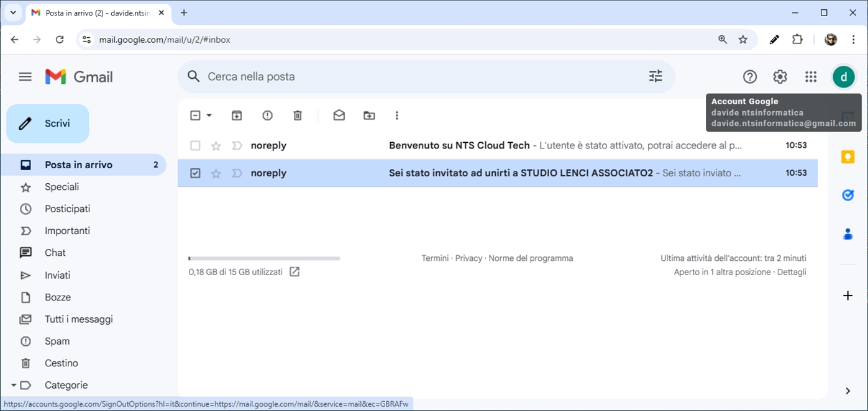Click the Scrivi compose button
Image resolution: width=868 pixels, height=411 pixels.
[48, 124]
